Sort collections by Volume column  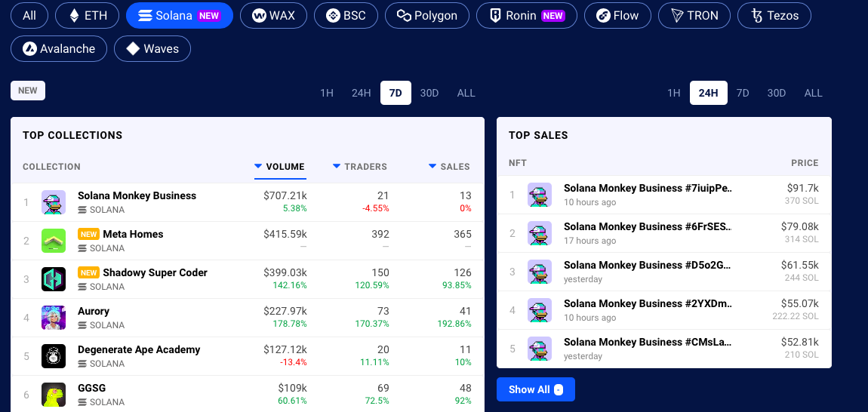279,167
